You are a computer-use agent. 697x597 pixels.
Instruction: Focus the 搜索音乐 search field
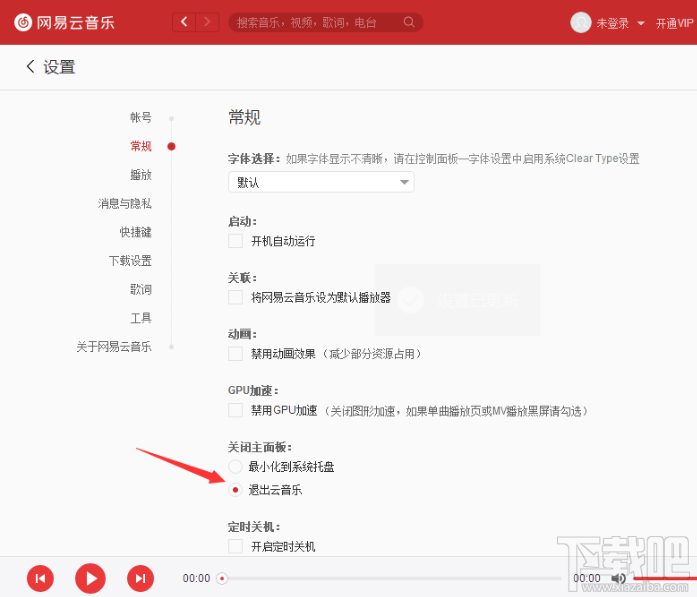325,22
